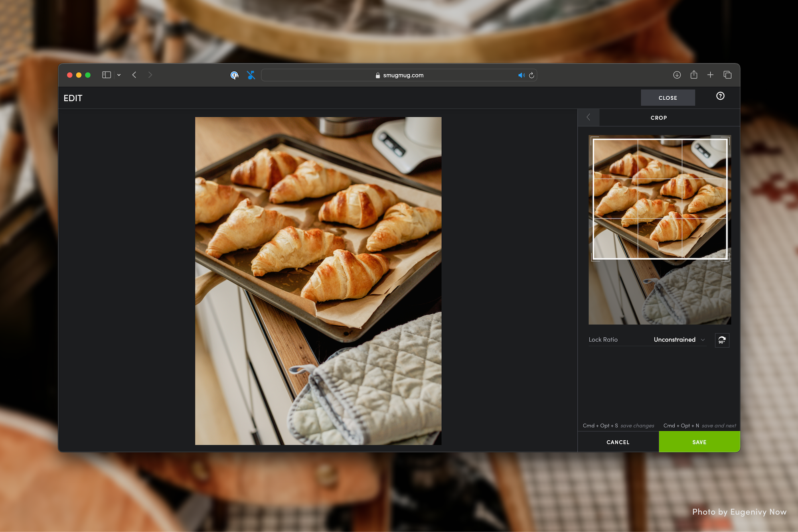Image resolution: width=798 pixels, height=532 pixels.
Task: Click the 1Password extension icon
Action: tap(235, 75)
